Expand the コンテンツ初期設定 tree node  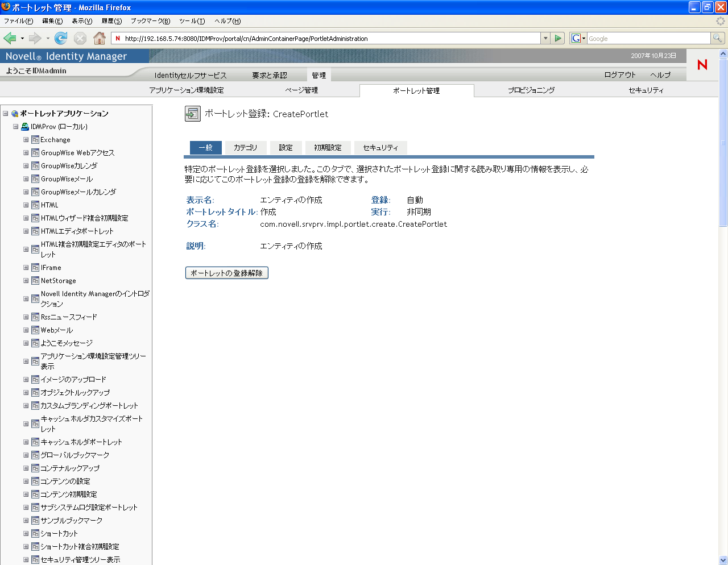point(26,495)
